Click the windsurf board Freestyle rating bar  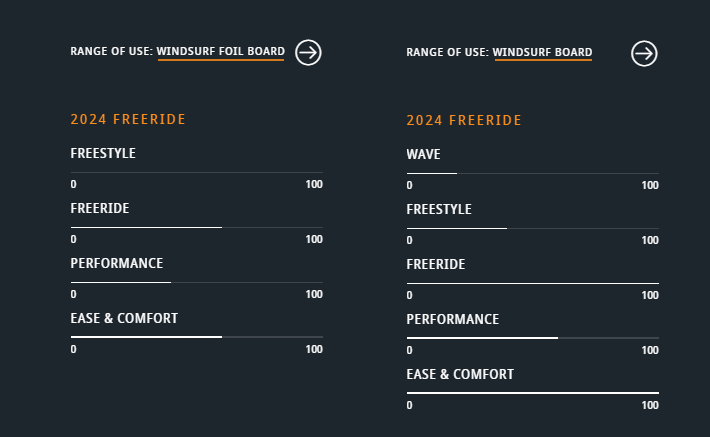tap(532, 228)
